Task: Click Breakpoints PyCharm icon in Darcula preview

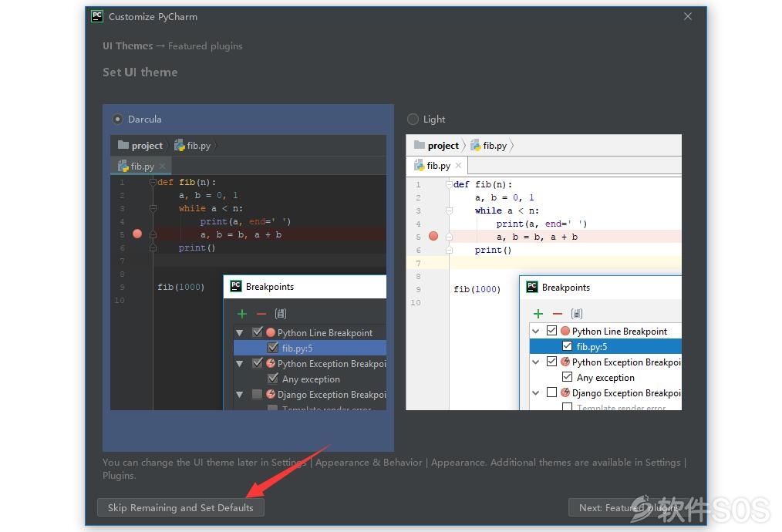Action: 236,286
